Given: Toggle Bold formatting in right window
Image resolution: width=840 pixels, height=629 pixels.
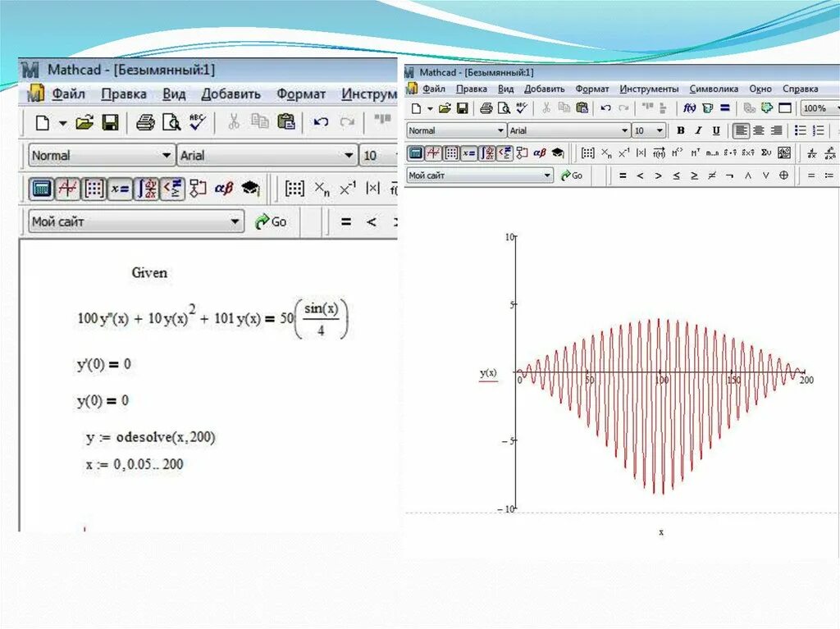Looking at the screenshot, I should coord(680,130).
